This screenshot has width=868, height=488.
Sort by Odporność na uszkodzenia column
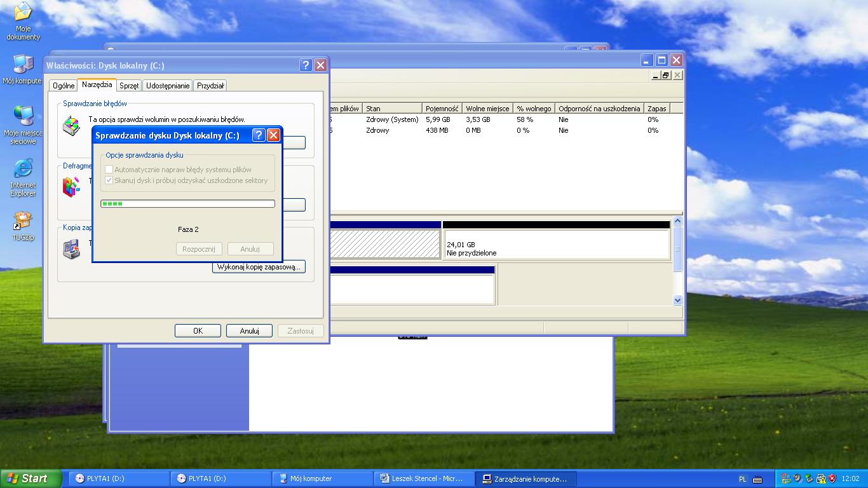599,109
